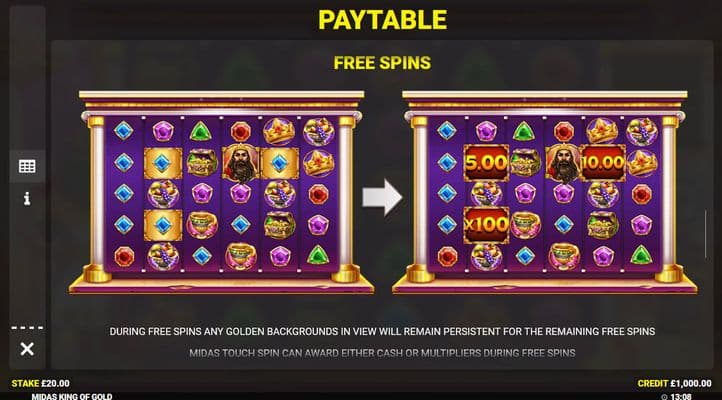Screen dimensions: 722x400
Task: Click the 5.00 cash prize tile
Action: 486,162
